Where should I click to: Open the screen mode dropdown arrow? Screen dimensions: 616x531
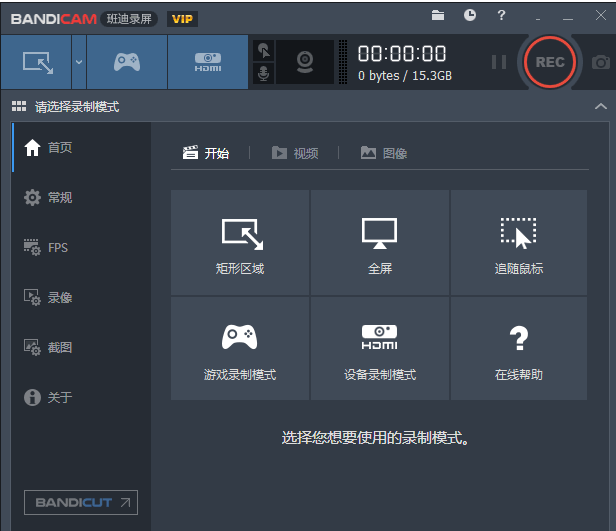[x=79, y=62]
